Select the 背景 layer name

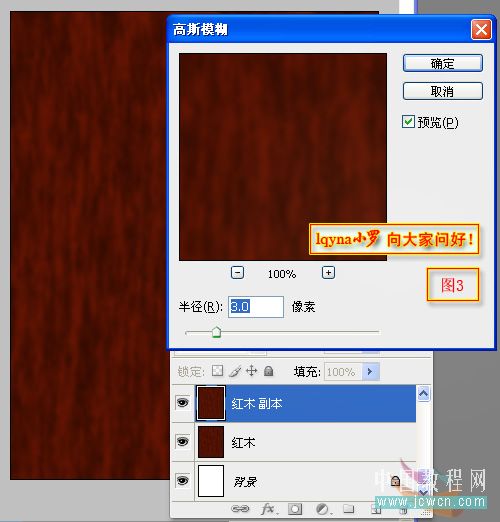tap(245, 482)
